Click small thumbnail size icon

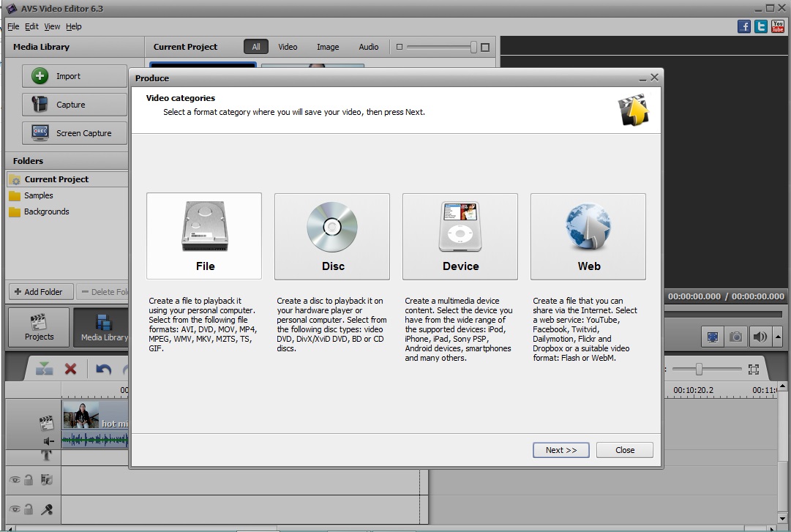[x=399, y=47]
